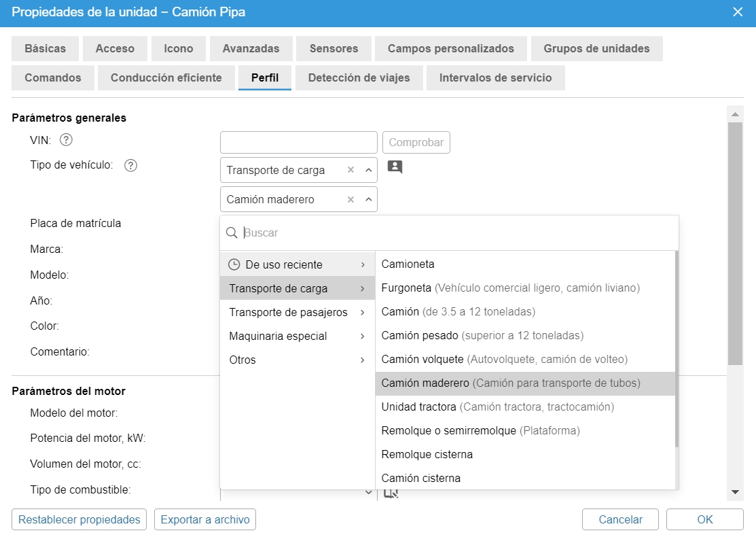Click the vehicle profile card icon
The image size is (756, 535).
(x=395, y=167)
